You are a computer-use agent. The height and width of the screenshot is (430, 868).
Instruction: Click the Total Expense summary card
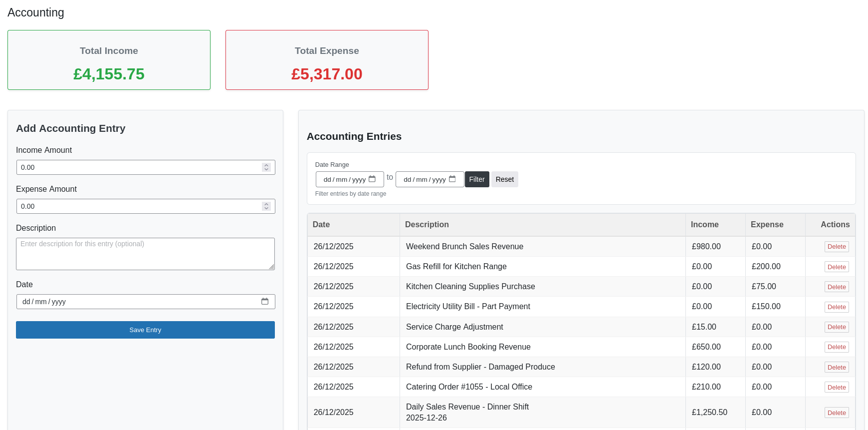click(x=327, y=60)
